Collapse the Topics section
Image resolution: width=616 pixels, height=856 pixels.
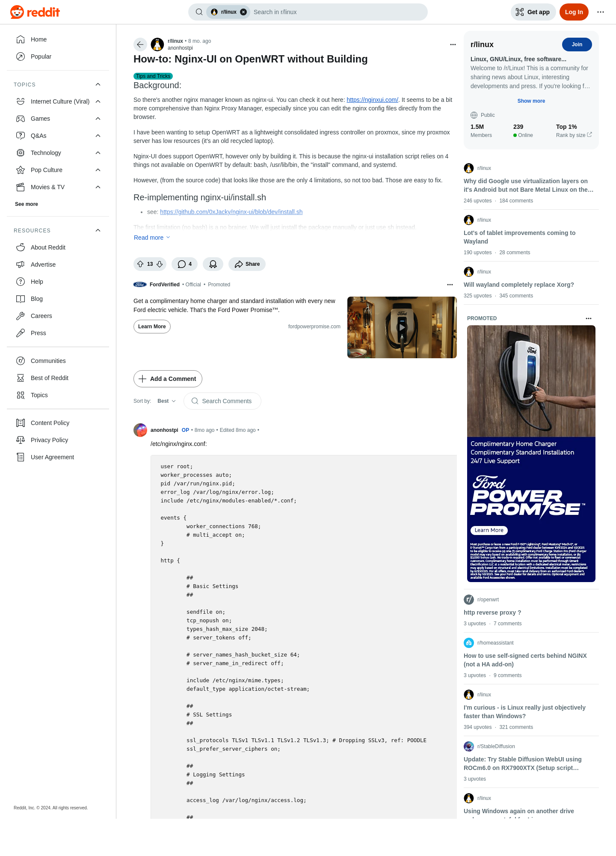98,84
